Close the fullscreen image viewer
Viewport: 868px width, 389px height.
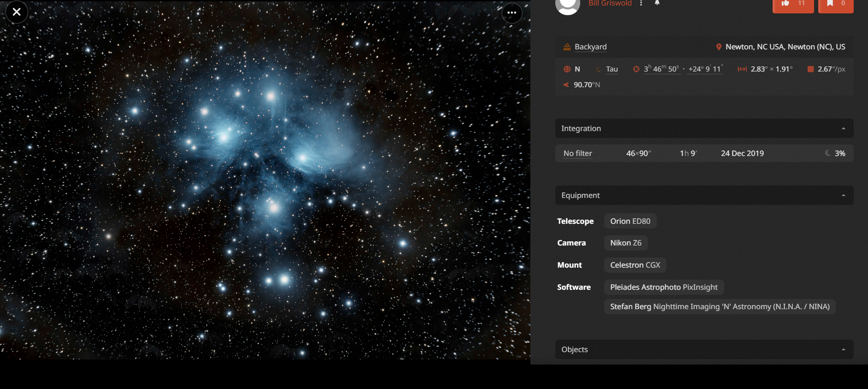(x=17, y=12)
